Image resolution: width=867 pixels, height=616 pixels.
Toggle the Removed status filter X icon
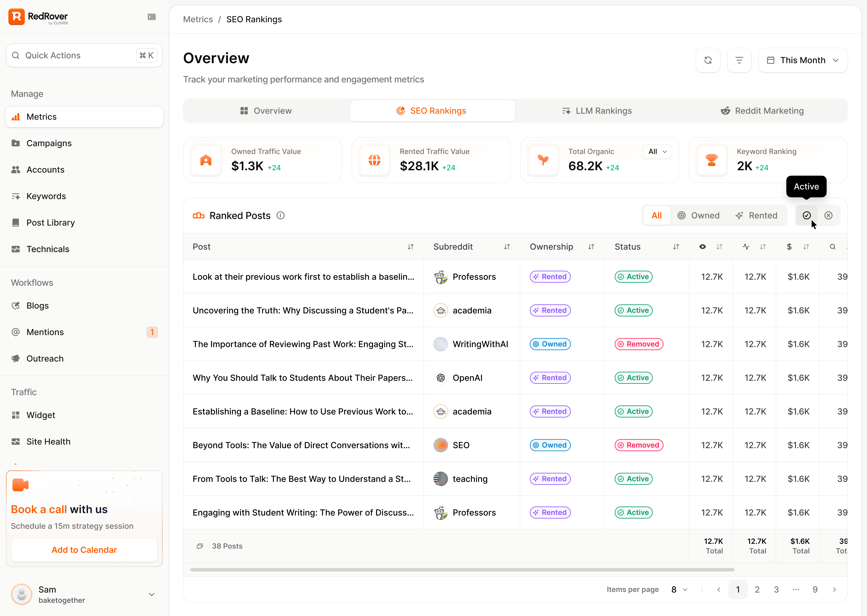[x=828, y=216]
